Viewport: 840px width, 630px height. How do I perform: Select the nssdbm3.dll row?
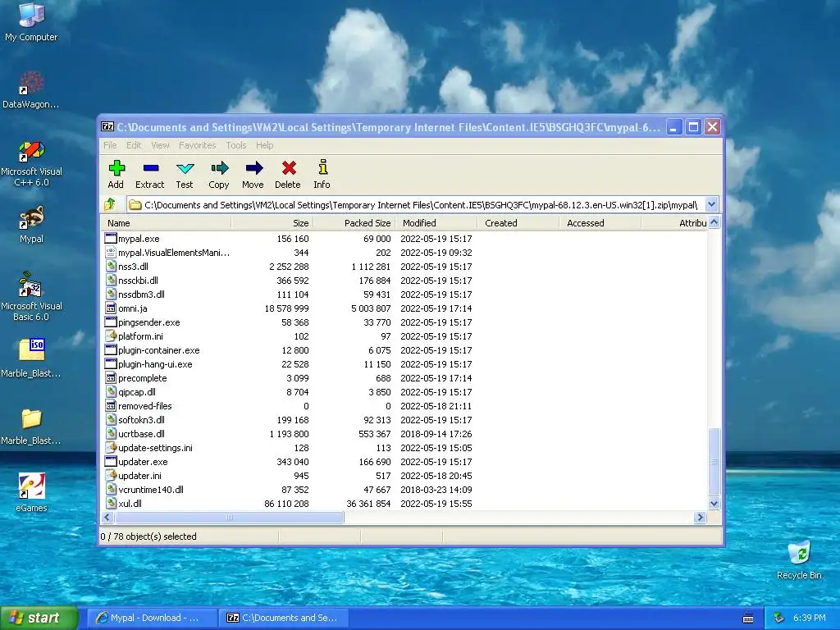point(404,294)
